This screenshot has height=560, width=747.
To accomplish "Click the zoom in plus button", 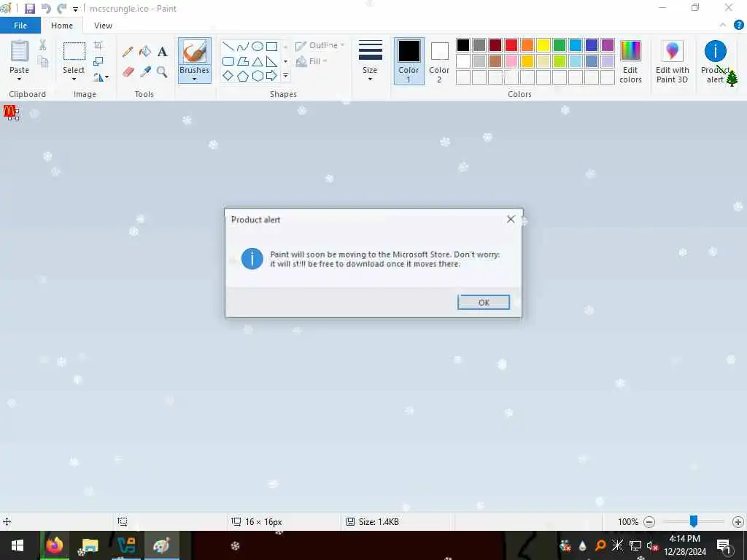I will pos(738,522).
